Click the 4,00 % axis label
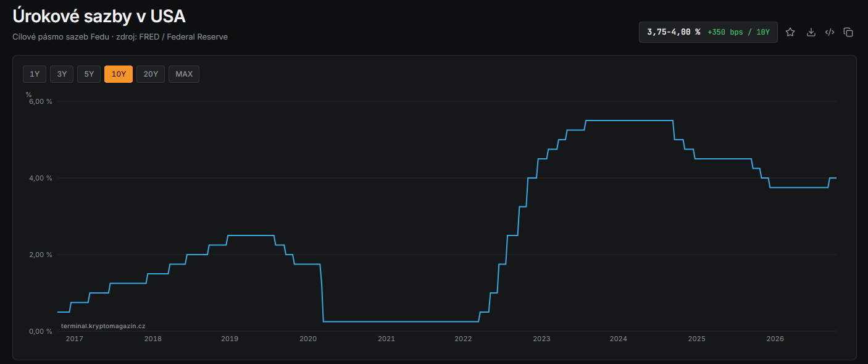The width and height of the screenshot is (868, 364). coord(41,178)
